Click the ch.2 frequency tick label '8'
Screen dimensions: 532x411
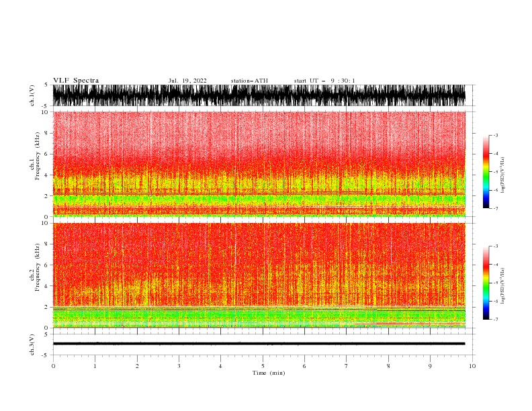coord(46,244)
